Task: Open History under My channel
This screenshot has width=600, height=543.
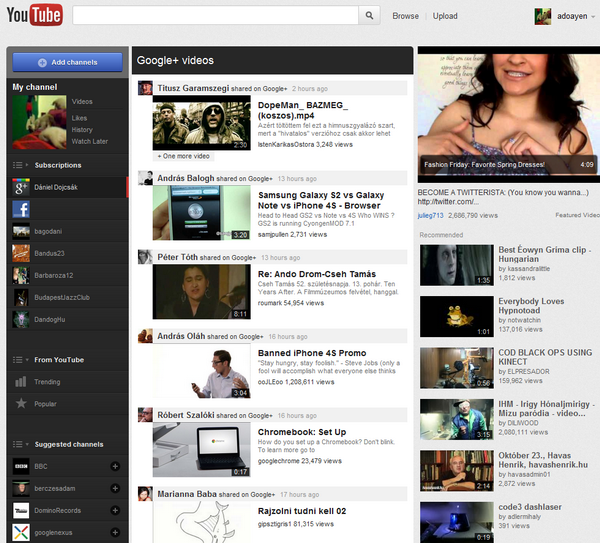Action: (82, 130)
